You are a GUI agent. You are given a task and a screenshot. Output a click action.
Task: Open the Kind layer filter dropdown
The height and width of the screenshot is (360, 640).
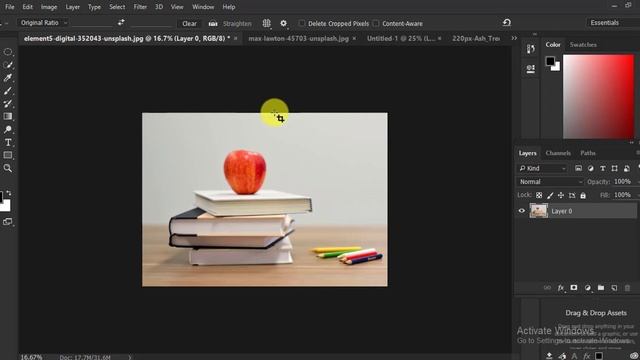tap(542, 168)
